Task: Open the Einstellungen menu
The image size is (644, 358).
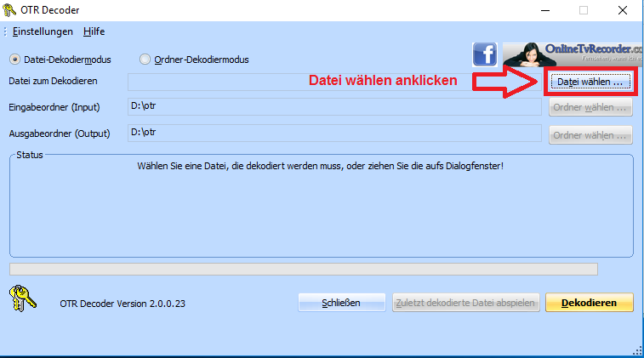Action: click(43, 31)
